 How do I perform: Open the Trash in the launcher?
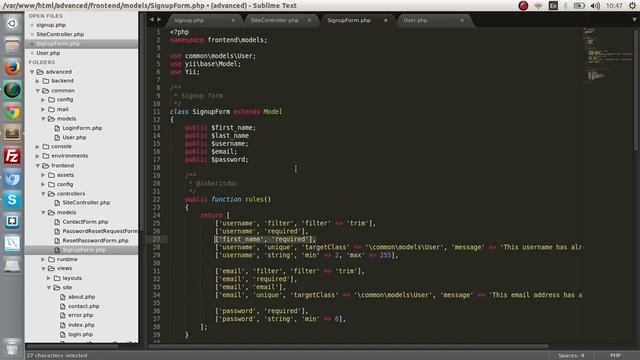coord(12,347)
